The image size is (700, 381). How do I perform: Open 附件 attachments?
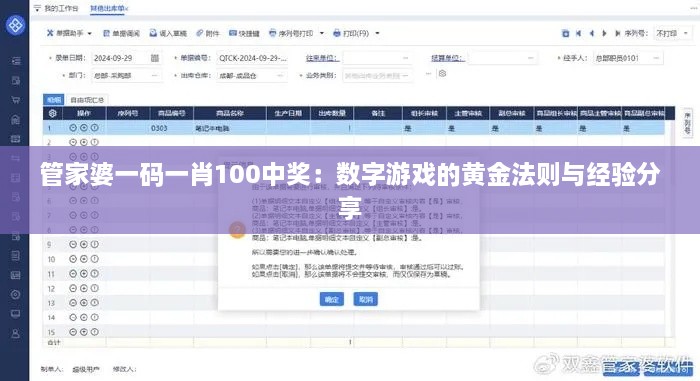pyautogui.click(x=208, y=33)
